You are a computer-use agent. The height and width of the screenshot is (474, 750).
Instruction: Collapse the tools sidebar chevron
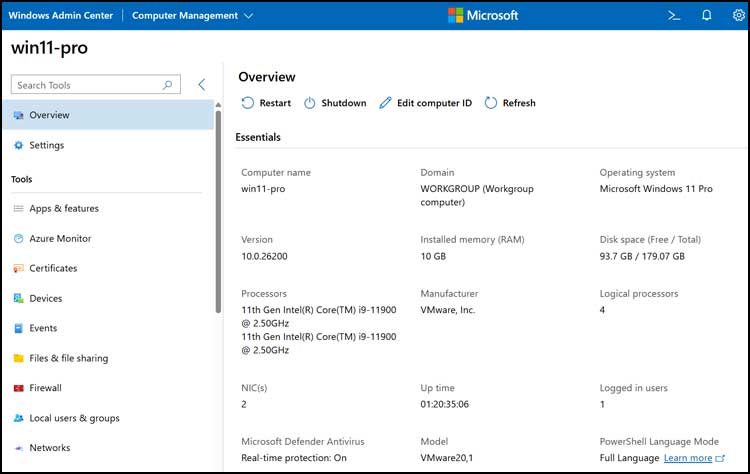pyautogui.click(x=201, y=85)
